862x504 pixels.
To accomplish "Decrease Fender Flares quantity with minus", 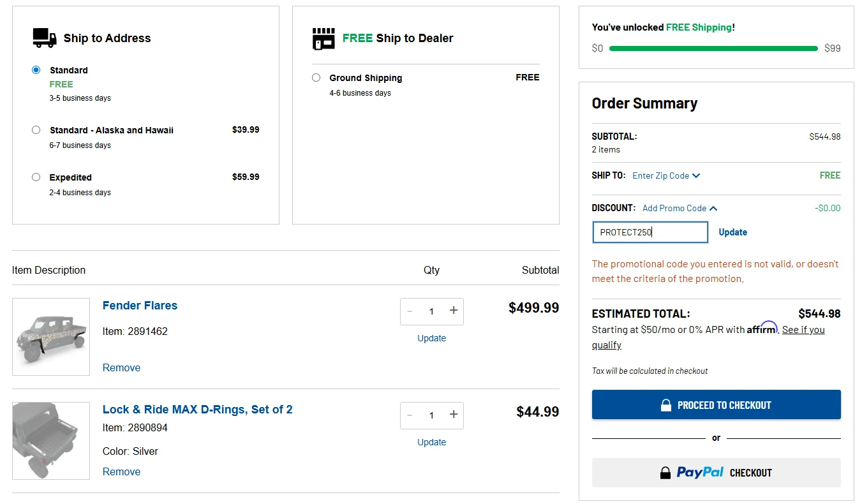I will 410,311.
